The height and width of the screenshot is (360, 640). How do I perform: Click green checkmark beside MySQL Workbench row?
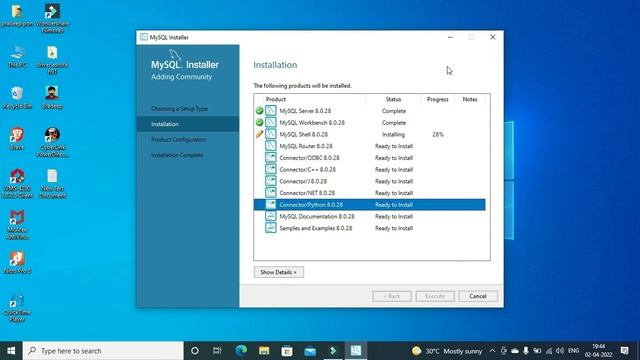point(259,122)
